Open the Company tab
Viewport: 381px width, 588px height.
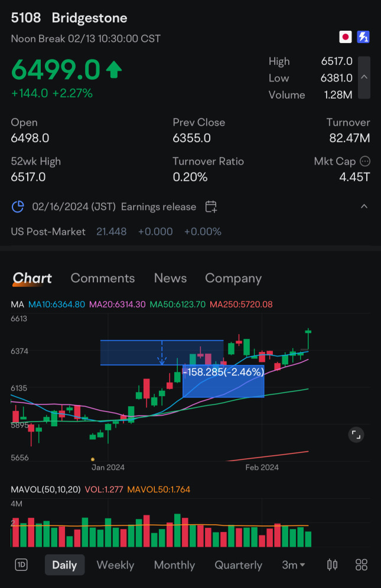(233, 278)
